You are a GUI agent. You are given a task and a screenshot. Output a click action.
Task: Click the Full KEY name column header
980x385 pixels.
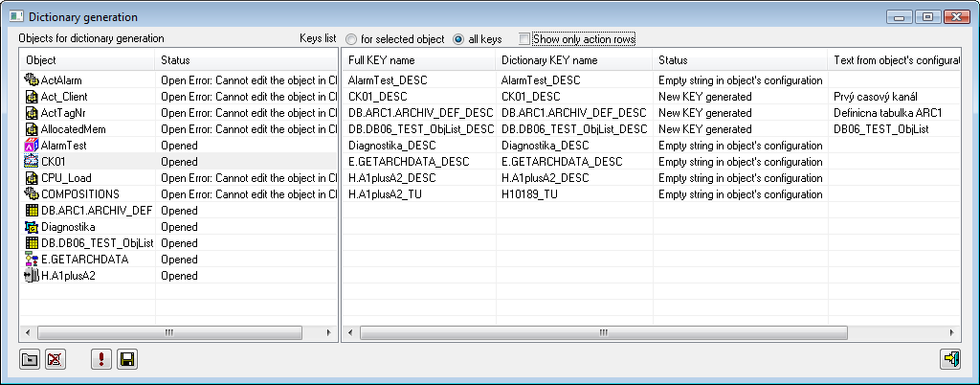pos(418,60)
